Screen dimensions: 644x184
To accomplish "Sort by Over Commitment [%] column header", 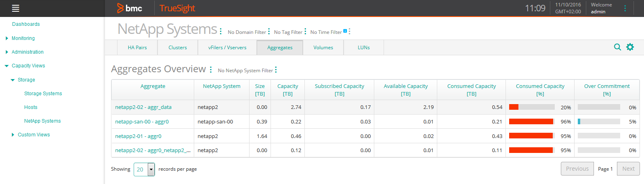I will tap(607, 90).
